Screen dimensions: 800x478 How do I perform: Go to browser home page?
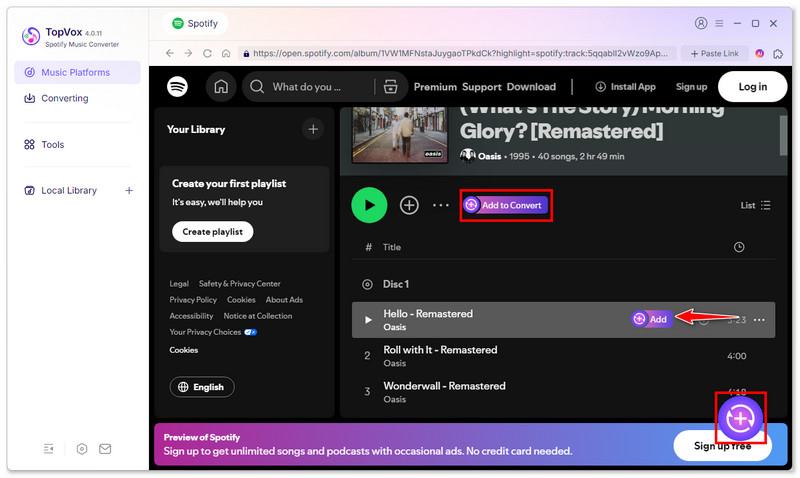click(226, 53)
